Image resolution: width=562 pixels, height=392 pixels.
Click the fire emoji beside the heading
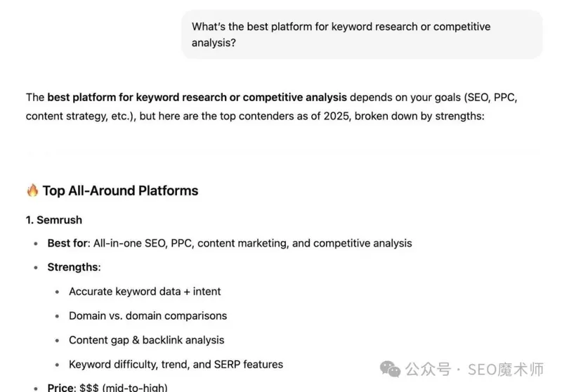point(32,190)
